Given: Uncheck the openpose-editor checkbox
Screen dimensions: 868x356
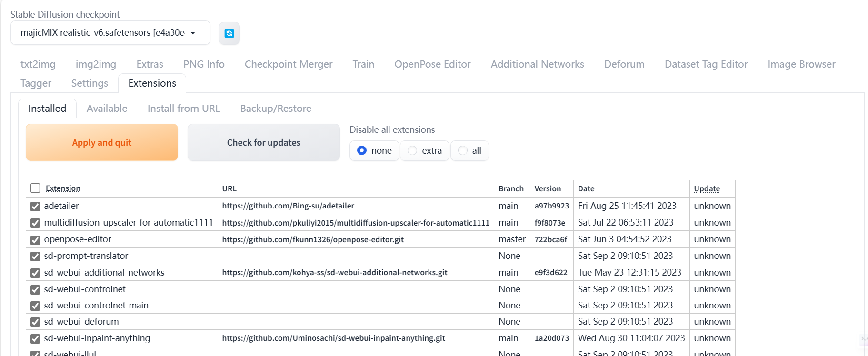Looking at the screenshot, I should coord(35,239).
